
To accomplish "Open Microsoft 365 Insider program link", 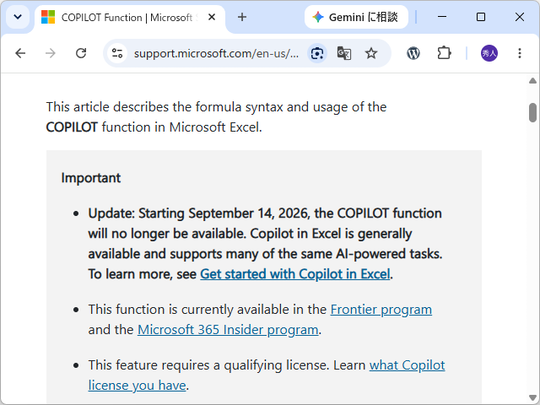I will (x=228, y=330).
